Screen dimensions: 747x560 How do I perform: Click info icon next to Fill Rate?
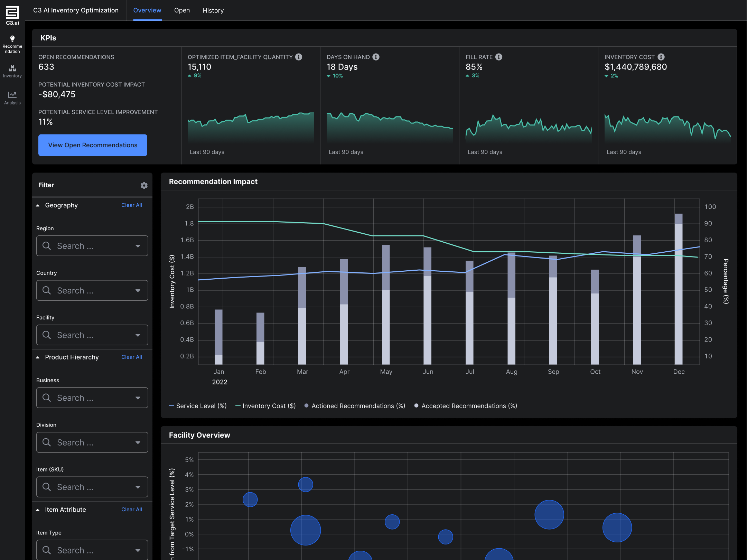coord(499,57)
